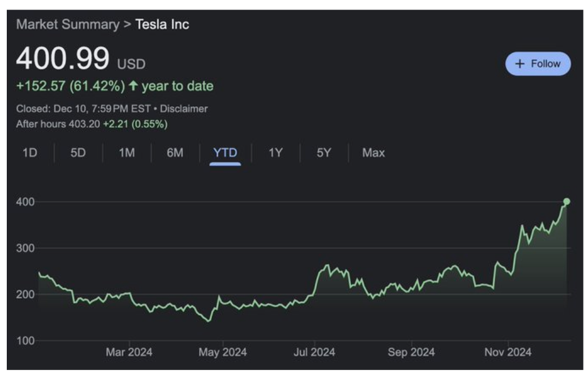Image resolution: width=588 pixels, height=374 pixels.
Task: Switch to the 1M chart range
Action: [127, 153]
